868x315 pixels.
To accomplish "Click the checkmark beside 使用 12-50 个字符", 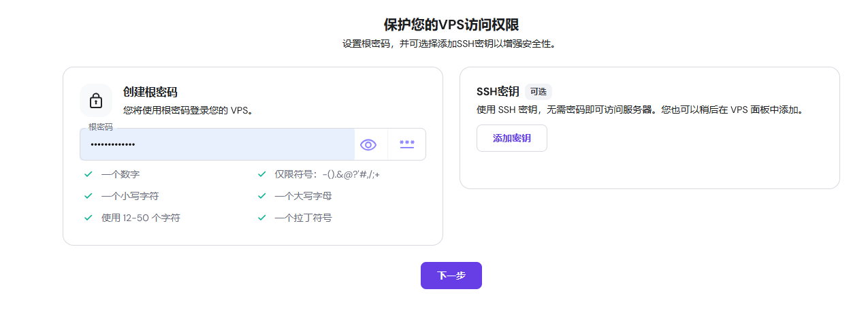I will (88, 218).
